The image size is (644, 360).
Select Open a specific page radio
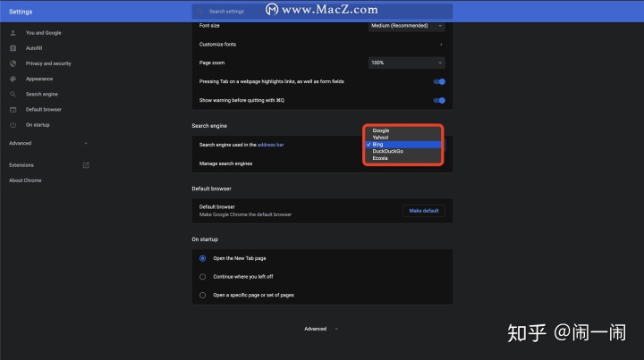pos(202,295)
